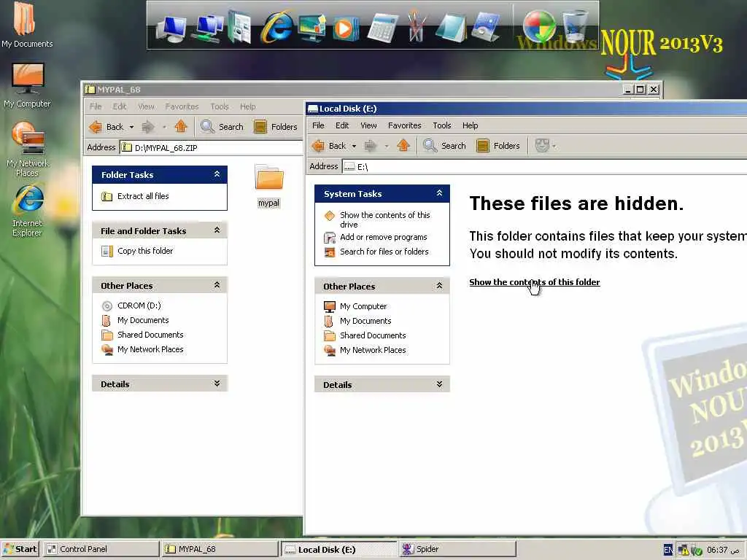Open Views dropdown arrow in Local Disk toolbar

(x=554, y=146)
